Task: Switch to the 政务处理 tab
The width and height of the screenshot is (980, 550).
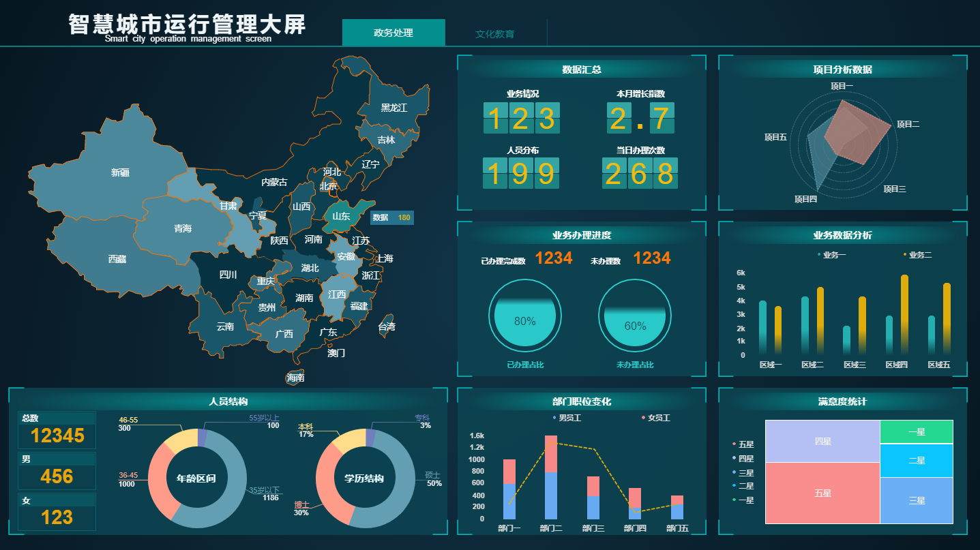Action: pyautogui.click(x=394, y=33)
